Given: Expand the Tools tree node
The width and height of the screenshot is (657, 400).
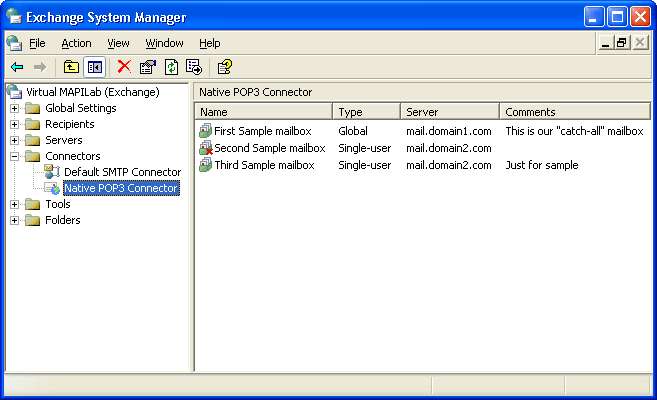Looking at the screenshot, I should click(15, 204).
